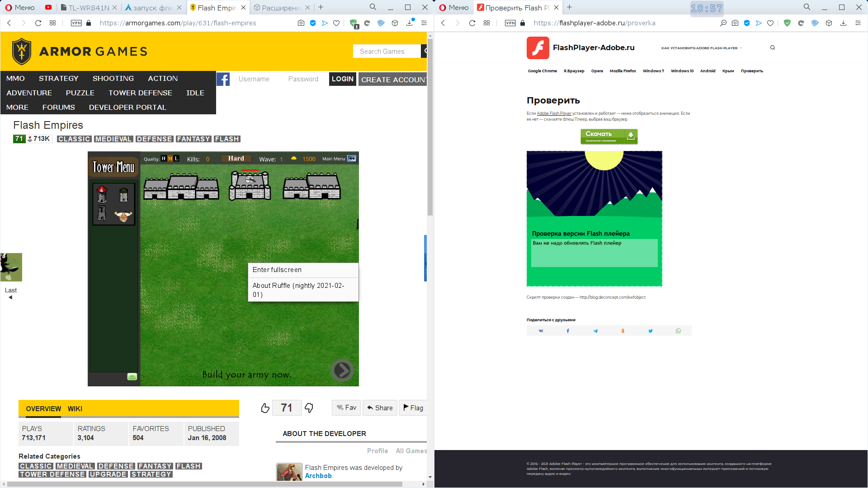This screenshot has width=868, height=488.
Task: Click the left page horizontal scrollbar
Action: point(204,484)
